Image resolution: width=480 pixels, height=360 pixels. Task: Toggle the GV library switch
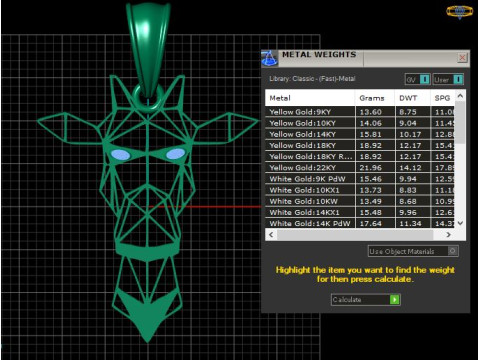click(418, 79)
